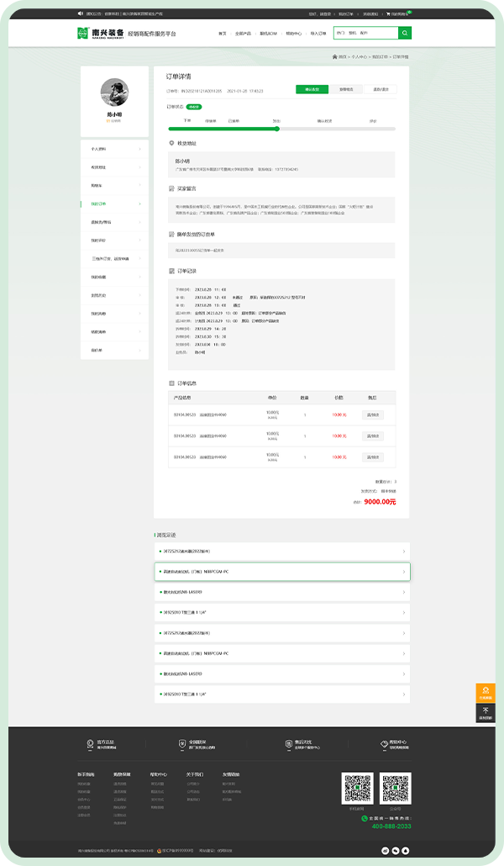Click the green search magnifier button
Viewport: 504px width, 866px height.
click(x=405, y=34)
